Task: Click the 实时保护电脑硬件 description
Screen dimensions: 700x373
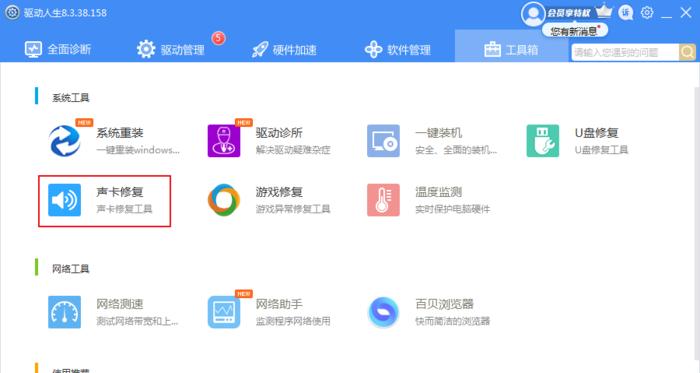Action: point(453,209)
